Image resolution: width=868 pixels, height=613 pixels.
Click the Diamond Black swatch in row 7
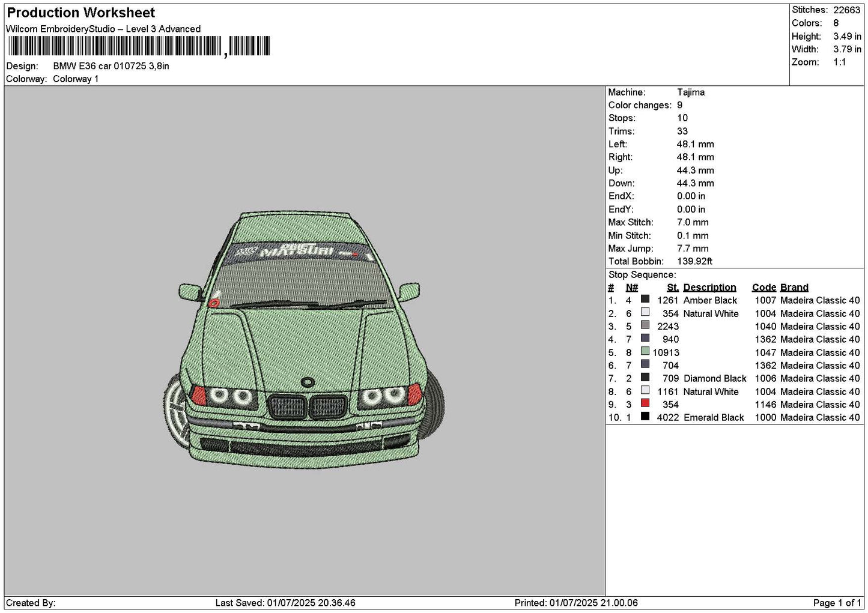pos(645,377)
